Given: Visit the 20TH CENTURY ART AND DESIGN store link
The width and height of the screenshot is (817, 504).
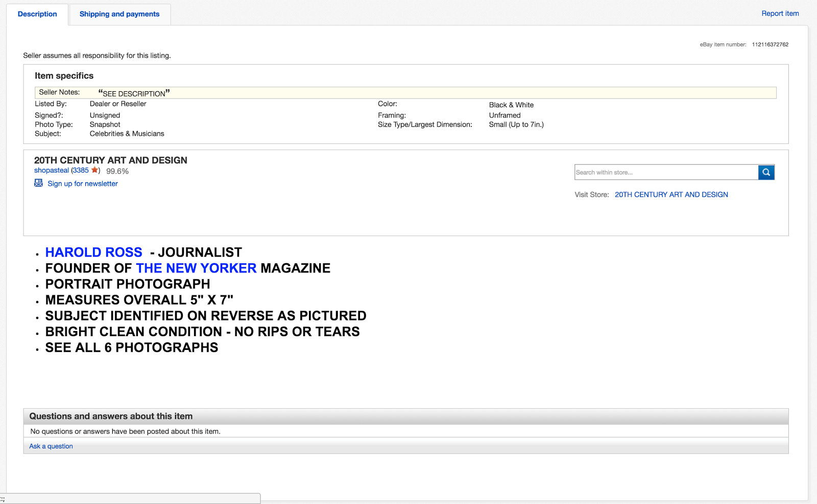Looking at the screenshot, I should pos(671,195).
